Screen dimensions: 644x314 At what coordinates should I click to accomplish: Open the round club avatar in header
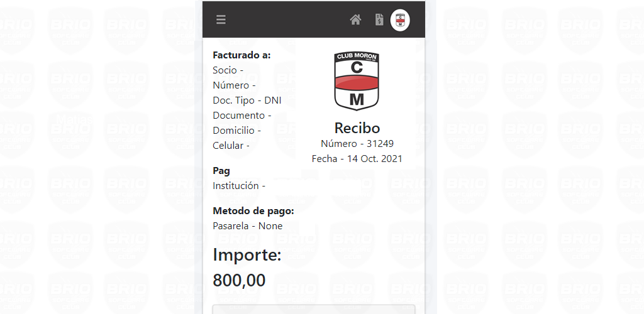pyautogui.click(x=399, y=19)
